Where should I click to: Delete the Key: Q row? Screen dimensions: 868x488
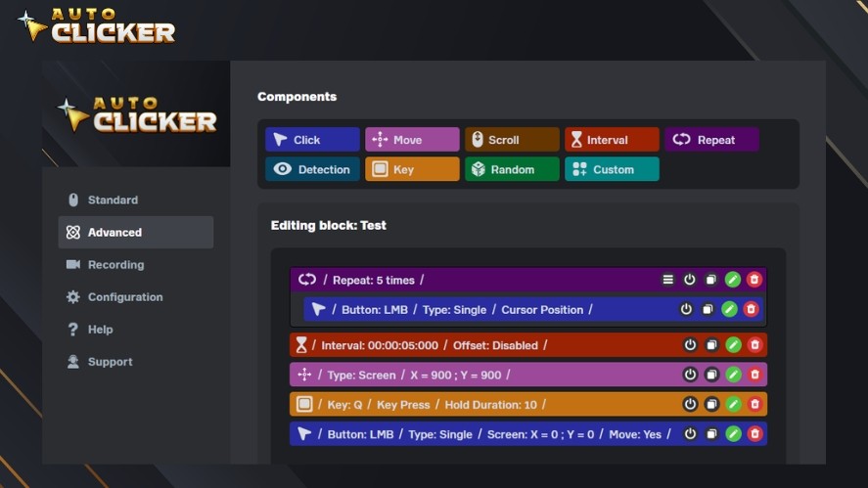tap(754, 405)
